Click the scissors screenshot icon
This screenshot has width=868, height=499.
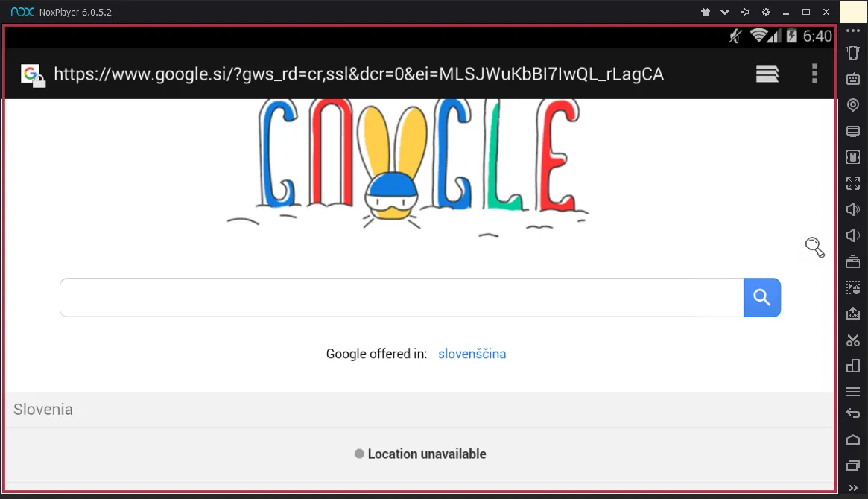pos(853,340)
